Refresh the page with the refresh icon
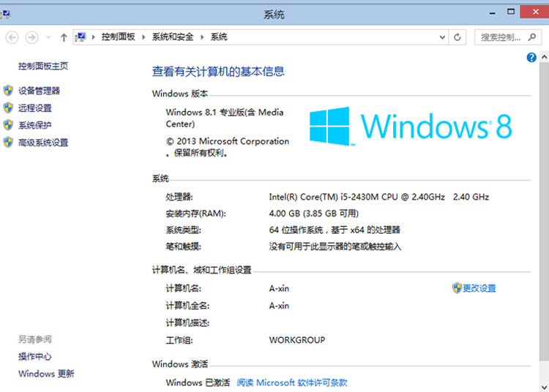Image resolution: width=549 pixels, height=392 pixels. click(x=457, y=37)
